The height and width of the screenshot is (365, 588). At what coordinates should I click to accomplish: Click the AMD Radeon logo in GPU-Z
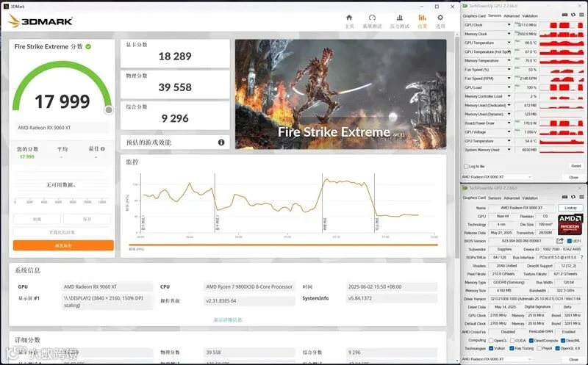(570, 223)
